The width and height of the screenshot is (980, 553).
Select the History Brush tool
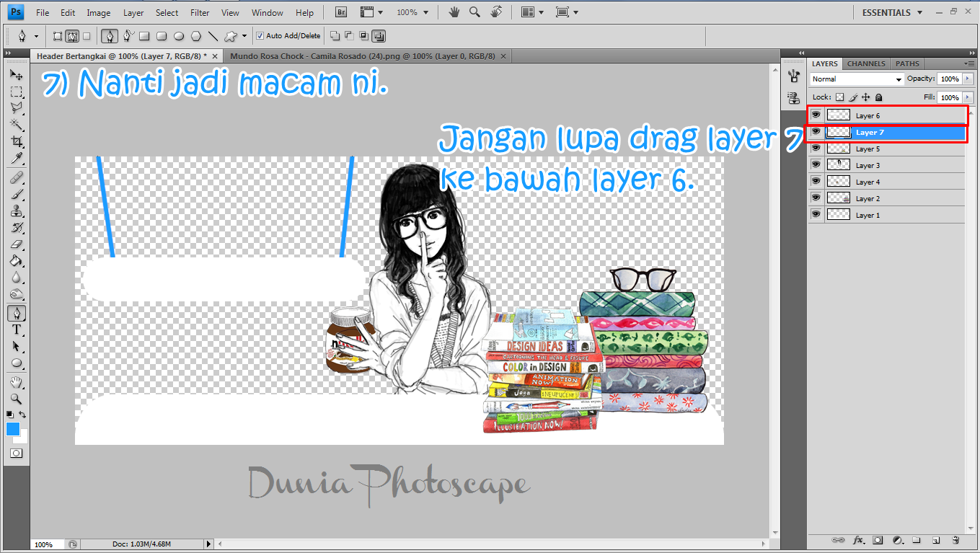coord(17,228)
